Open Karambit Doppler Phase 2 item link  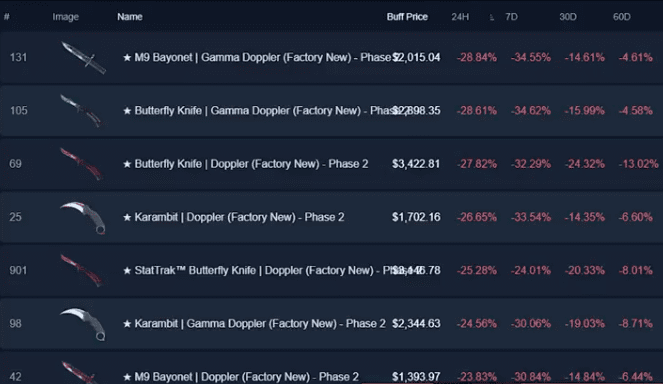pyautogui.click(x=233, y=217)
